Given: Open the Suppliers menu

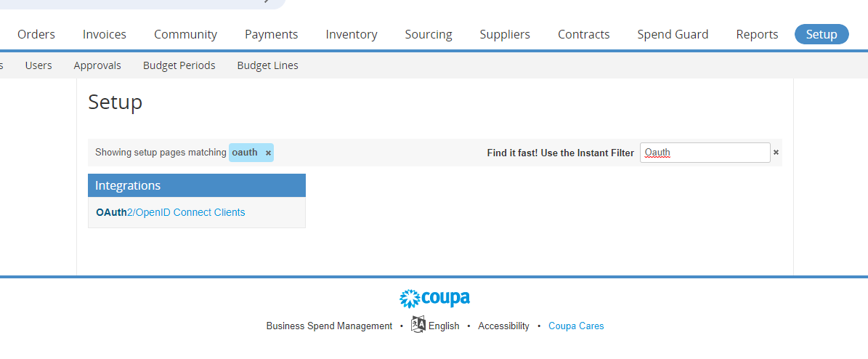Looking at the screenshot, I should coord(505,34).
